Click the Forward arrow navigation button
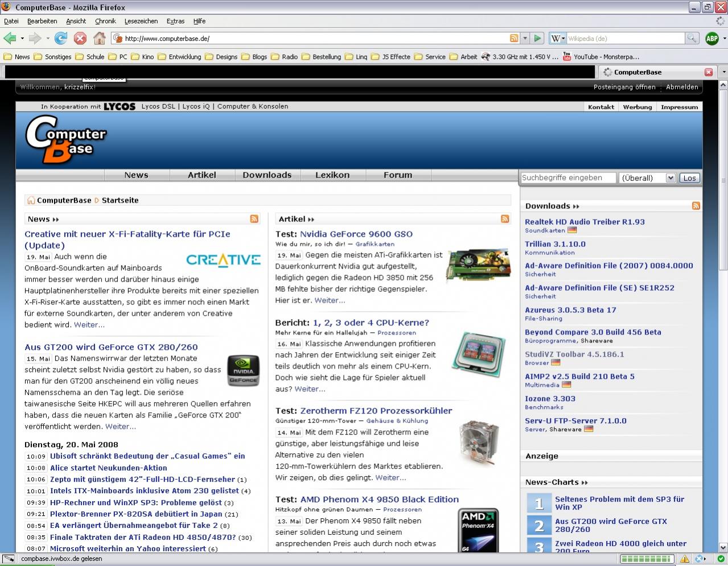 pos(35,38)
